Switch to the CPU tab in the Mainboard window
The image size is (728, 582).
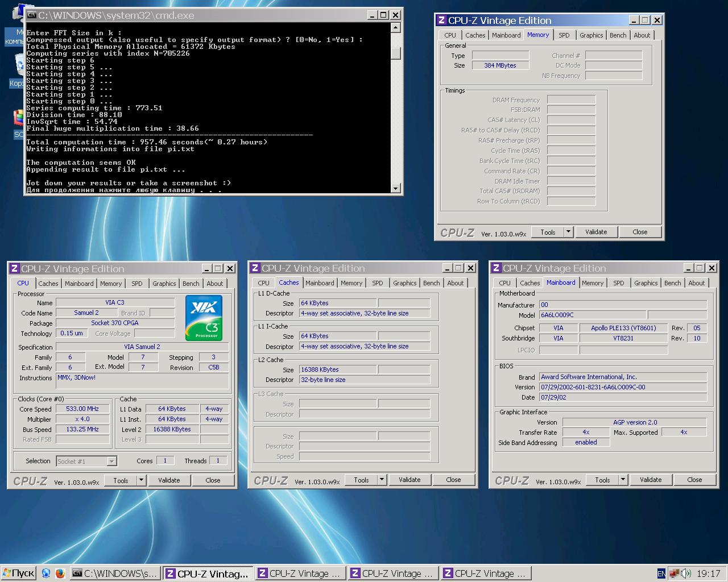504,283
